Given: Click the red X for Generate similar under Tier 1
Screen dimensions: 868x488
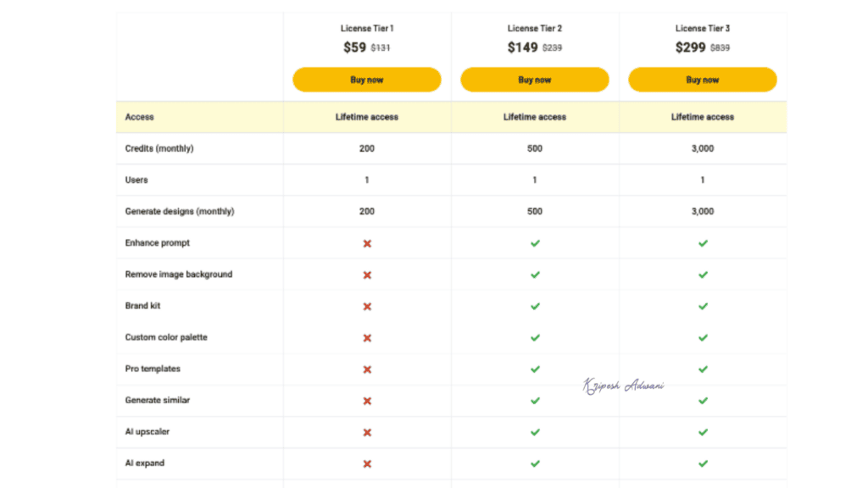Looking at the screenshot, I should [x=366, y=401].
